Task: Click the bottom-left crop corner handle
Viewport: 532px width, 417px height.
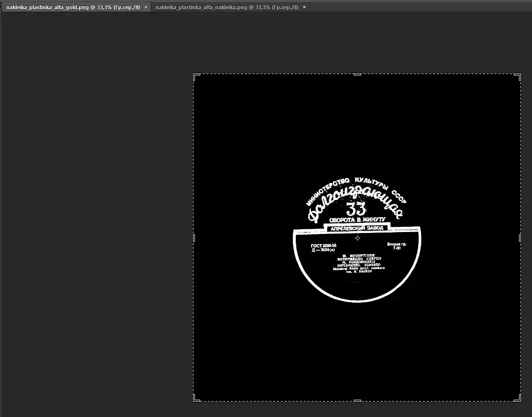Action: pyautogui.click(x=196, y=399)
